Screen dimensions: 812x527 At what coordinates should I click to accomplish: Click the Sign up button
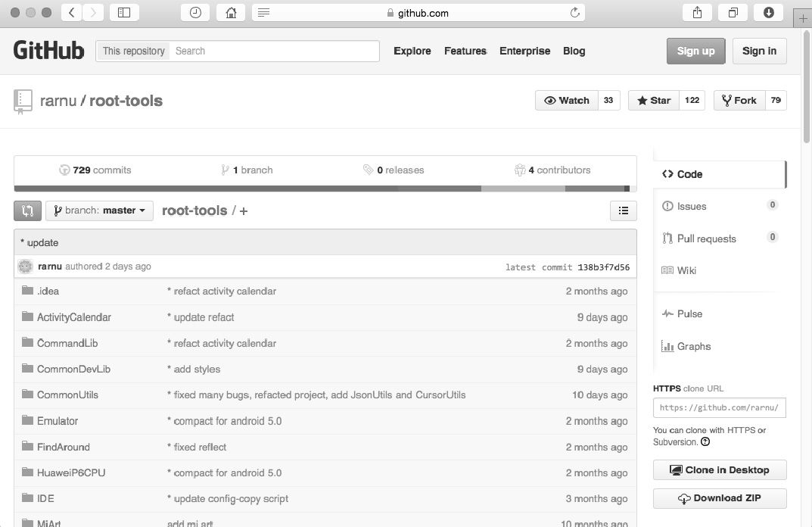click(696, 51)
